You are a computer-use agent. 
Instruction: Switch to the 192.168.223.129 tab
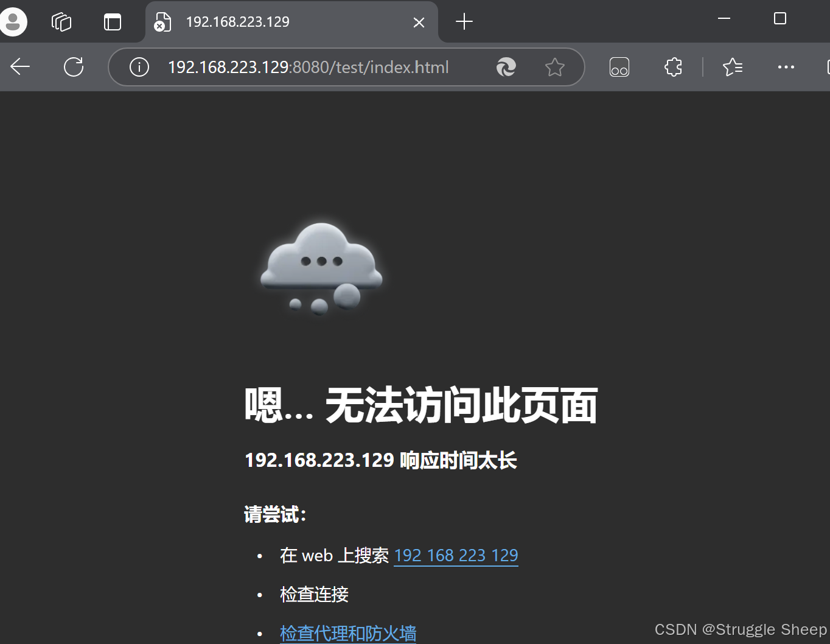tap(291, 22)
